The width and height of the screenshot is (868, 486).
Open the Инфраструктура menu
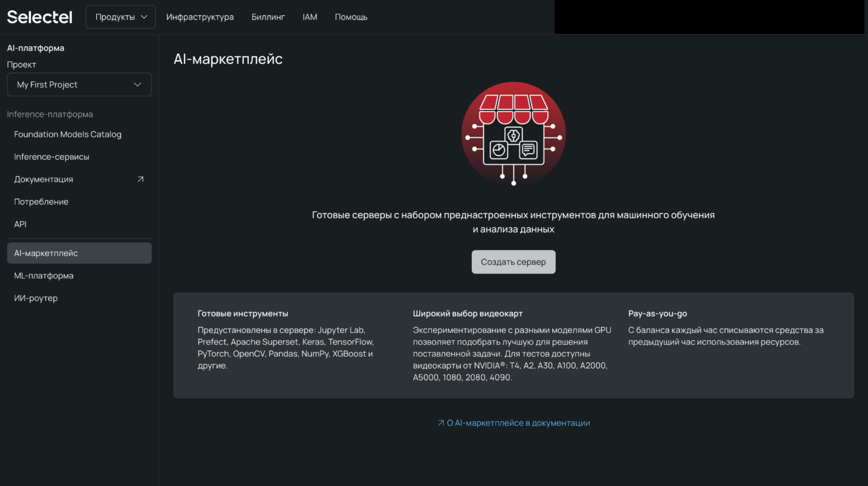200,17
